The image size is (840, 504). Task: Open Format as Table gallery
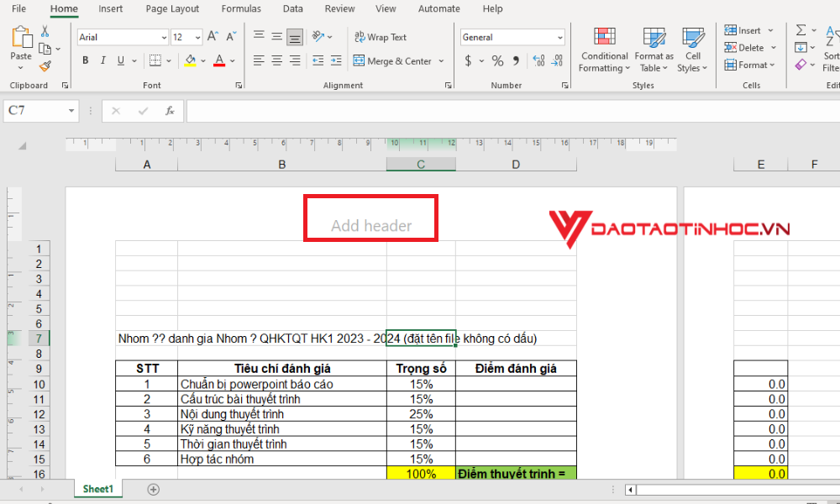click(654, 50)
